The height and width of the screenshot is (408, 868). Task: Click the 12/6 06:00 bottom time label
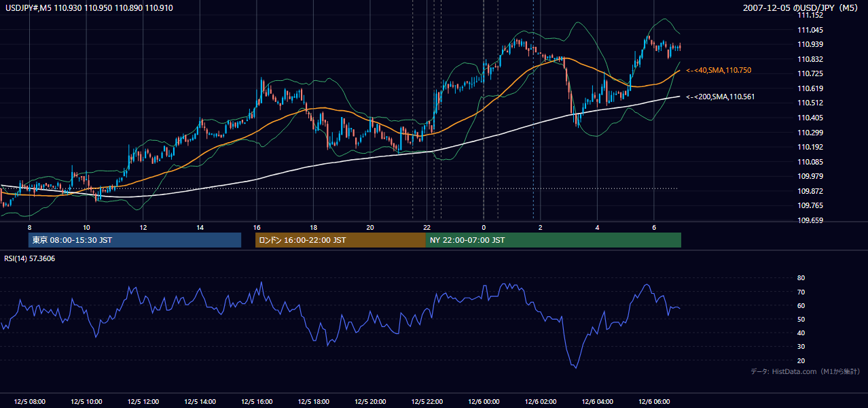[x=653, y=402]
